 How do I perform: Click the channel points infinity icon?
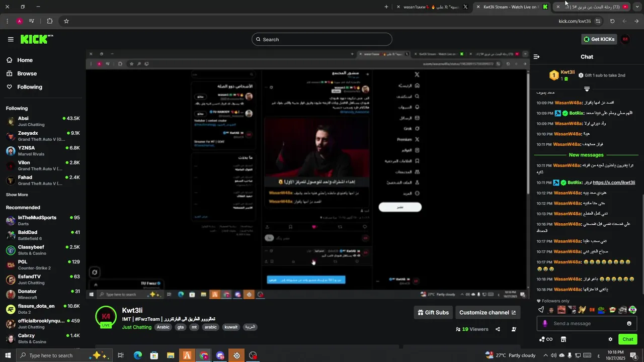(545, 339)
